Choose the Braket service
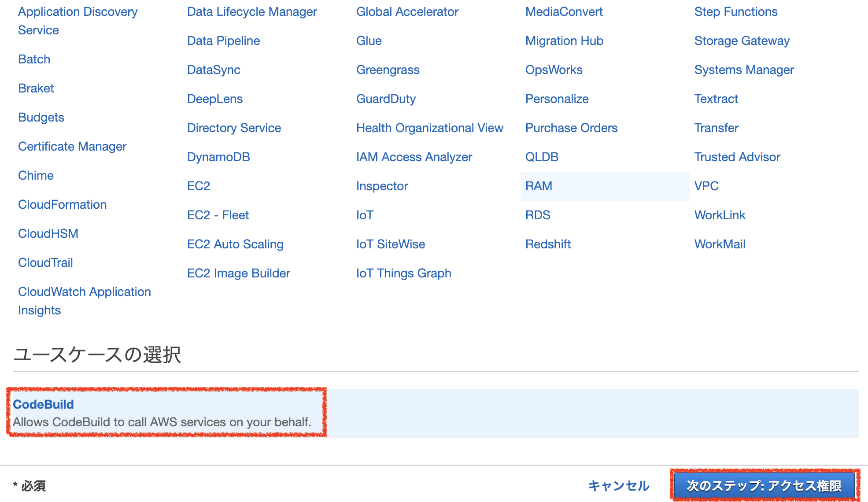 (x=36, y=88)
